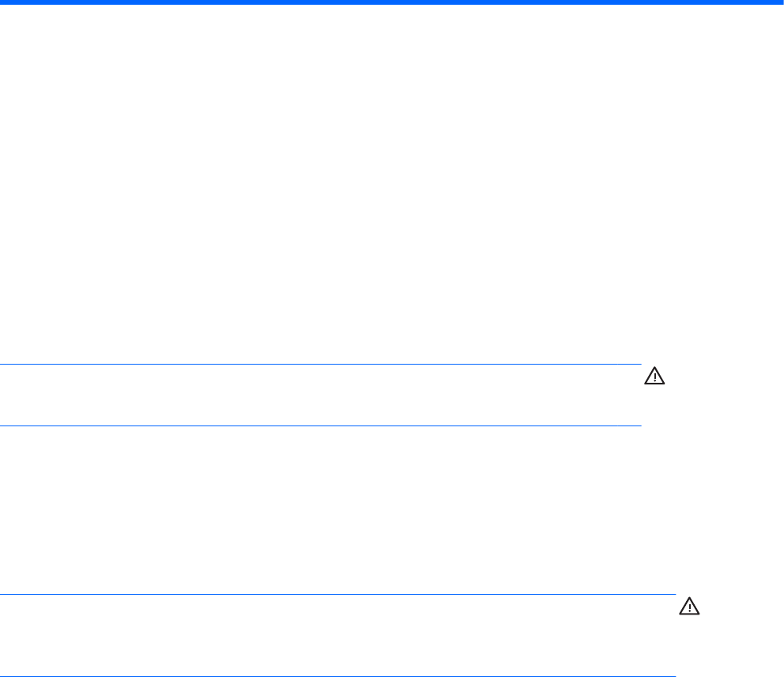This screenshot has width=784, height=677.
Task: Click the upper caution triangle icon
Action: 655,377
